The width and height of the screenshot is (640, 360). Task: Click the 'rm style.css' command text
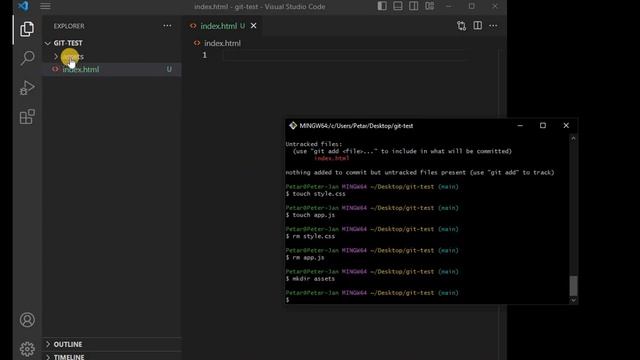(x=313, y=236)
